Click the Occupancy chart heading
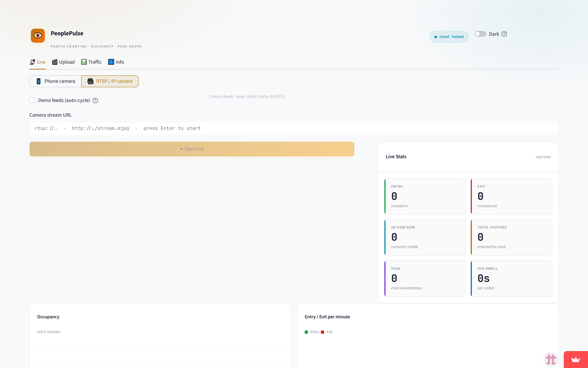The image size is (588, 368). pos(48,317)
